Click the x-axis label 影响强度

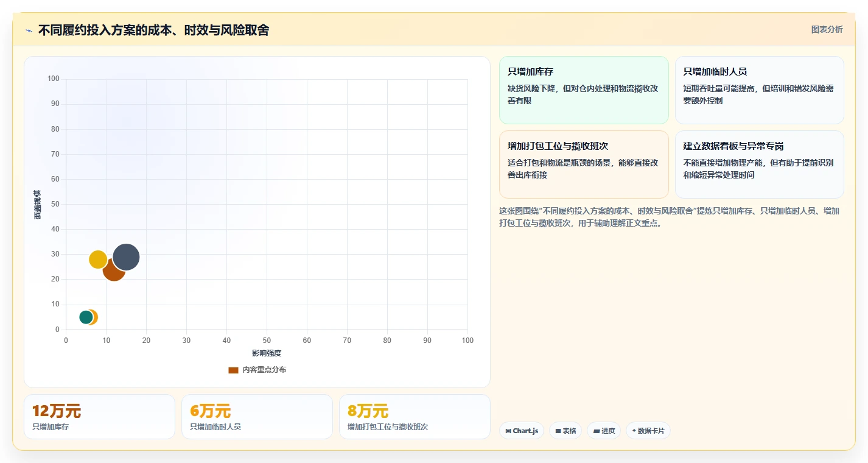point(267,353)
